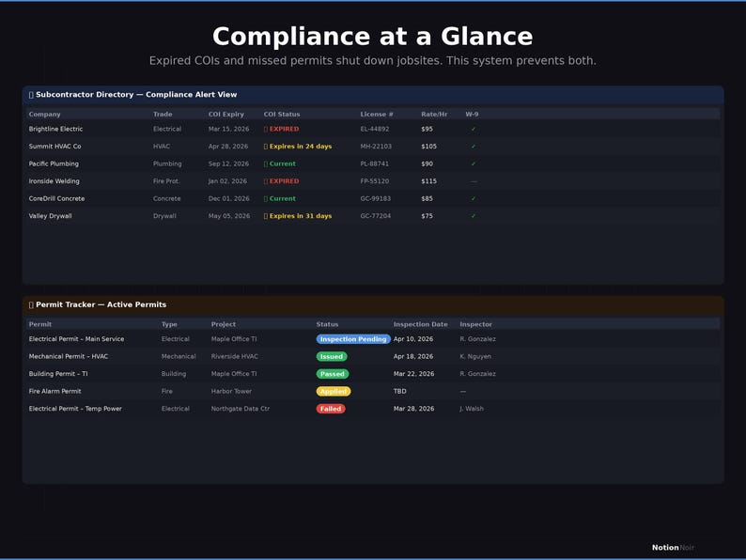
Task: Click the Inspector column header
Action: pos(475,324)
